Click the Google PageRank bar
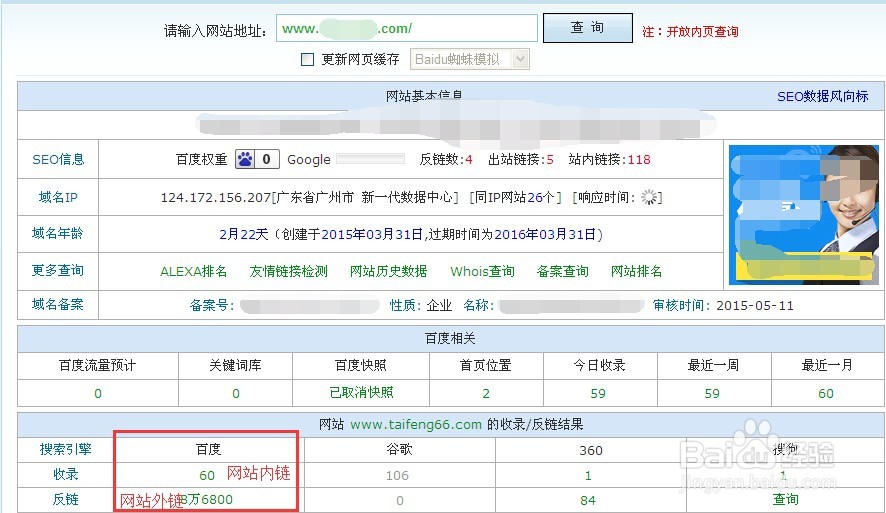 coord(370,159)
